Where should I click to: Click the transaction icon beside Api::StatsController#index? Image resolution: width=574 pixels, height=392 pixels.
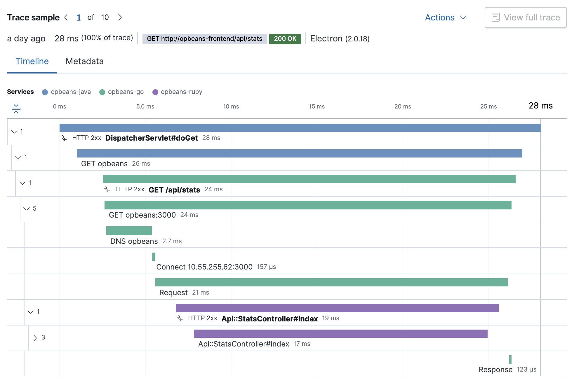(180, 318)
